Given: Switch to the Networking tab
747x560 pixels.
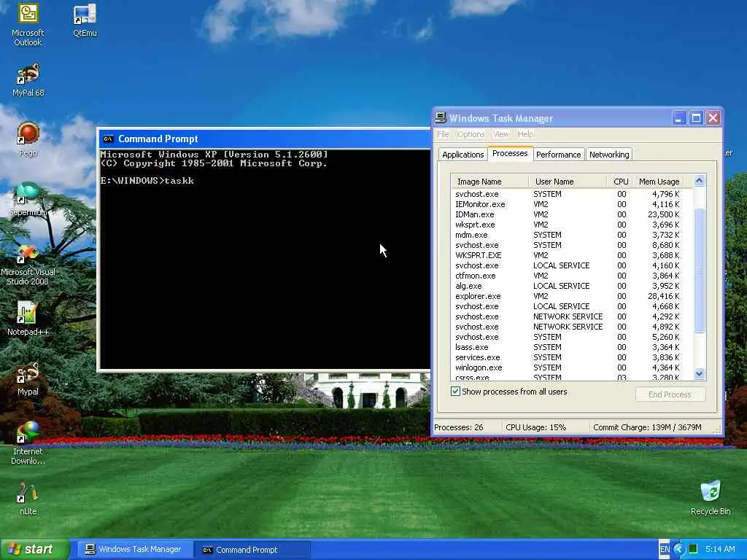Looking at the screenshot, I should point(609,155).
